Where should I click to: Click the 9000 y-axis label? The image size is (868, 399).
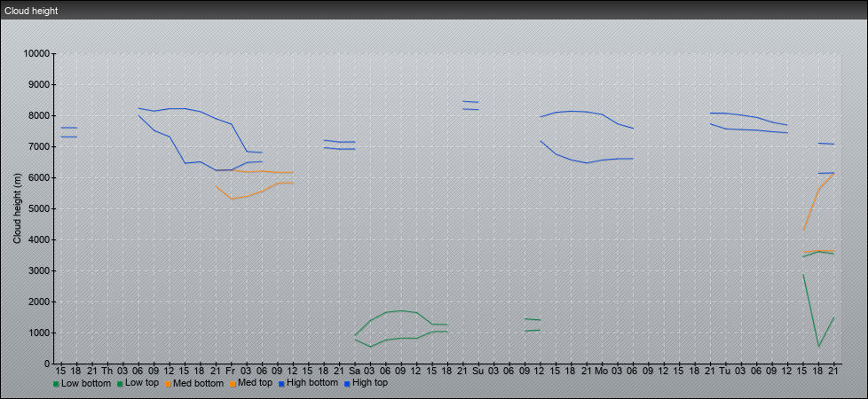[39, 84]
